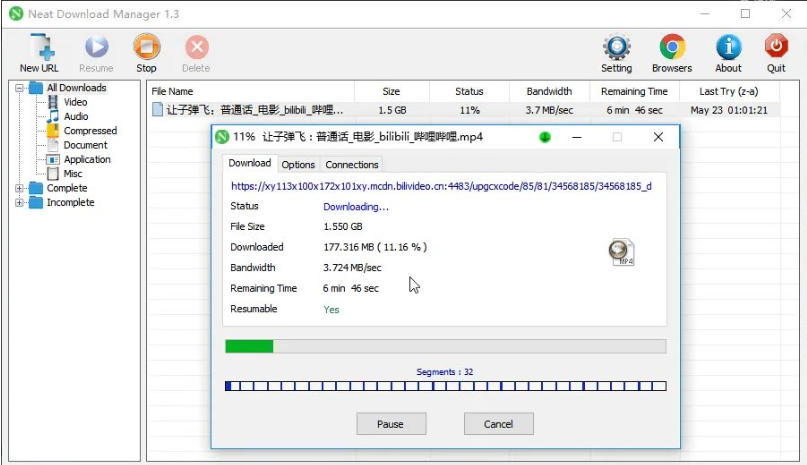Screen dimensions: 807x465
Task: Open the About info icon
Action: point(728,47)
